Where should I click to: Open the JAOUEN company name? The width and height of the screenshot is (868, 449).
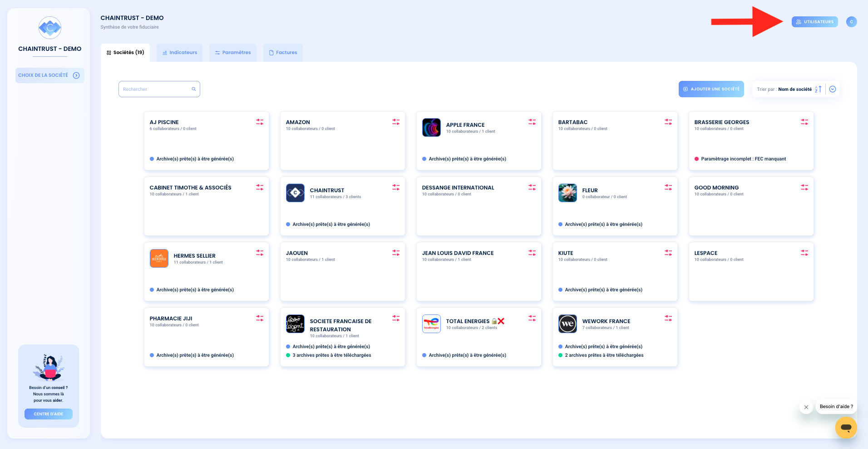297,253
